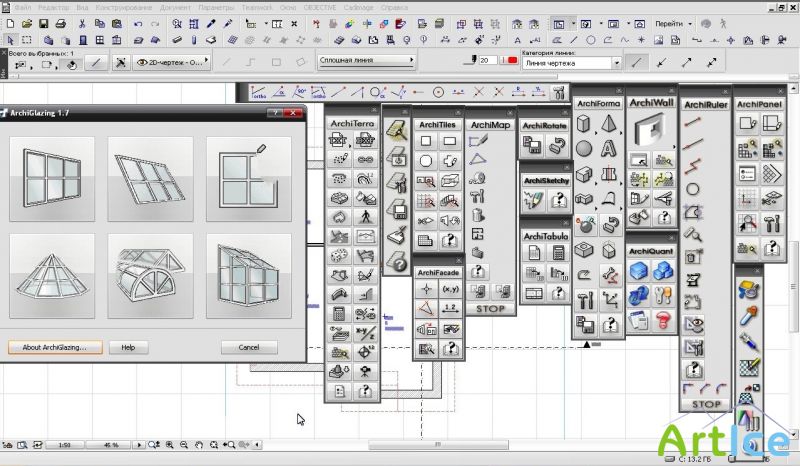
Task: Select the text letter A tool in ArchiForma
Action: [x=609, y=149]
